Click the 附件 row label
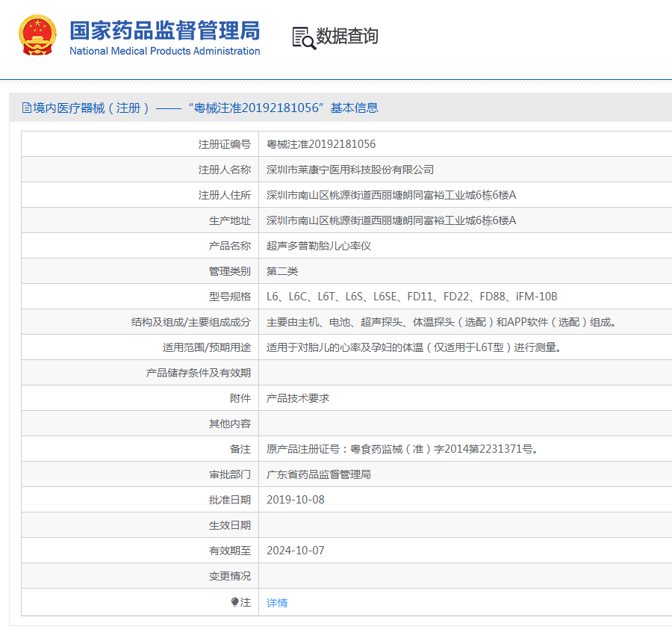The image size is (672, 635). click(x=240, y=398)
